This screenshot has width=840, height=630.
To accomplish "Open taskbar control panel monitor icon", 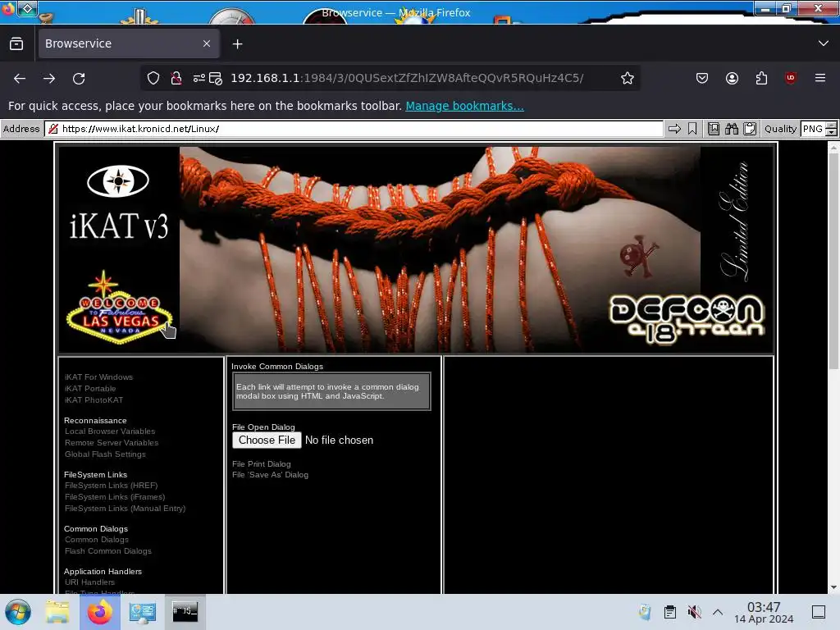I will pyautogui.click(x=143, y=612).
